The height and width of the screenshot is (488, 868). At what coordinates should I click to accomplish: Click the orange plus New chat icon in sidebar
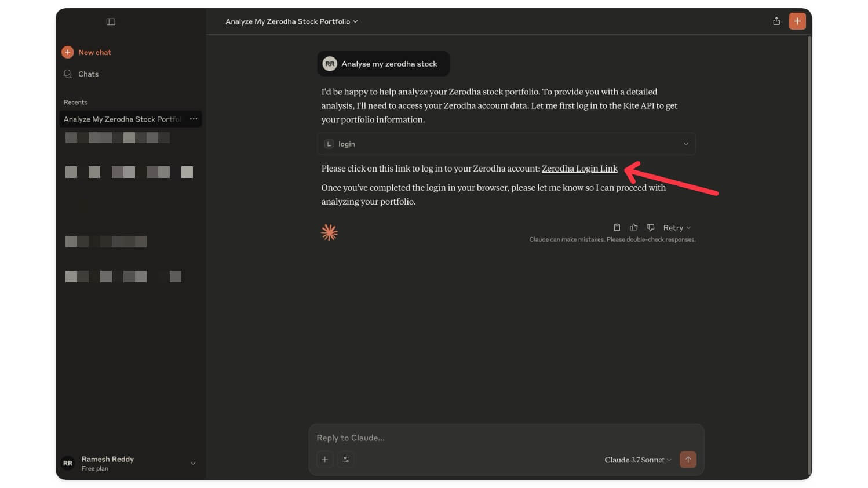point(68,52)
